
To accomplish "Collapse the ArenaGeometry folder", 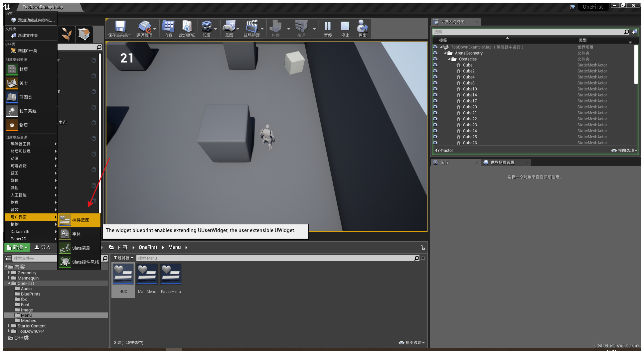I will 446,53.
